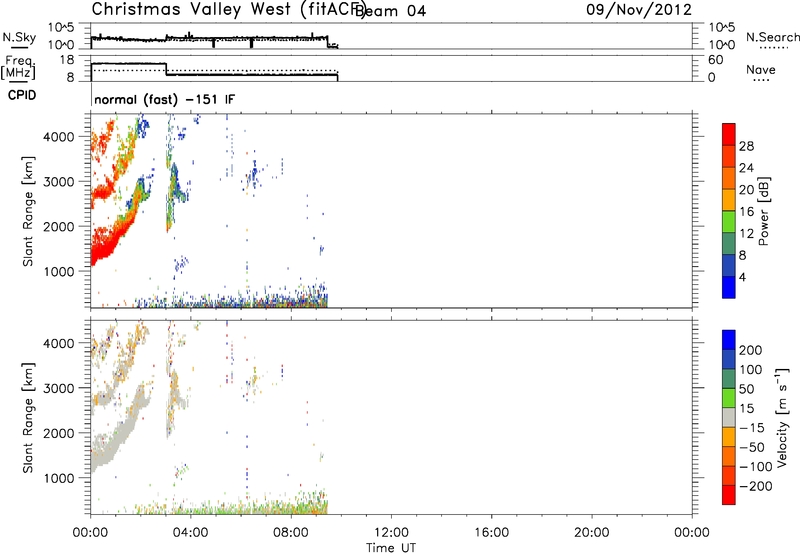Screen dimensions: 800x554
Task: Click the 'Slant Range [km]' label of the power panel
Action: click(x=28, y=211)
